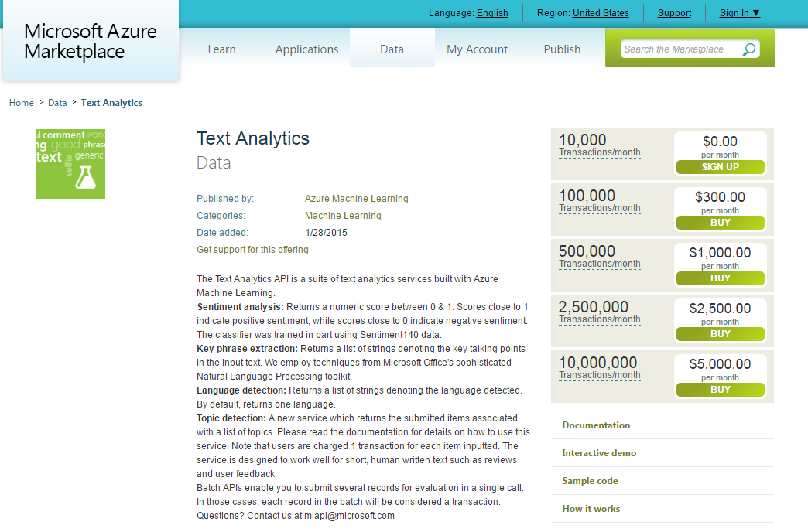Go to the My Account tab

tap(477, 49)
